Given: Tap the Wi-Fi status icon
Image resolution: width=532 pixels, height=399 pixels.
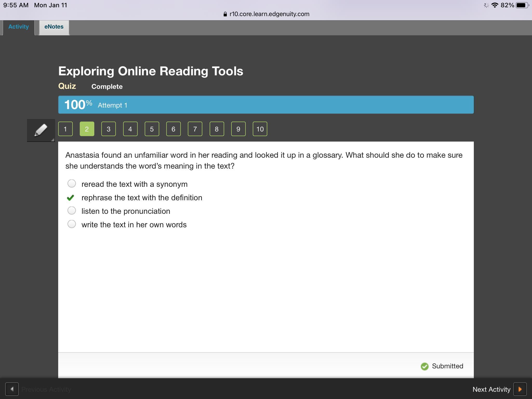Looking at the screenshot, I should (x=495, y=5).
